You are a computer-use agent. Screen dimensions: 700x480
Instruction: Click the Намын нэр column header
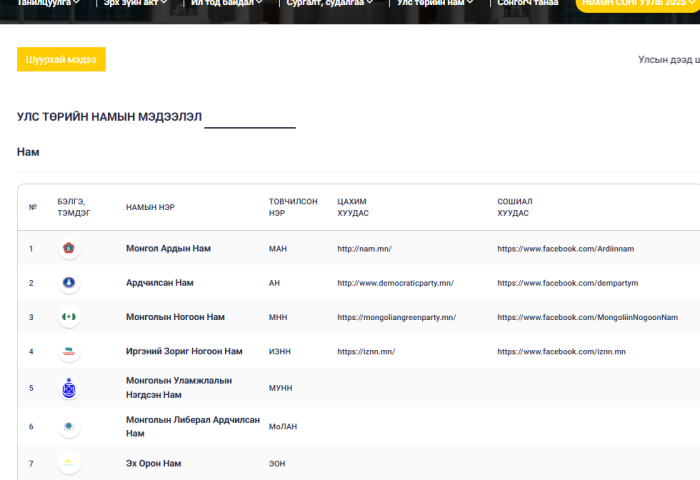point(148,207)
